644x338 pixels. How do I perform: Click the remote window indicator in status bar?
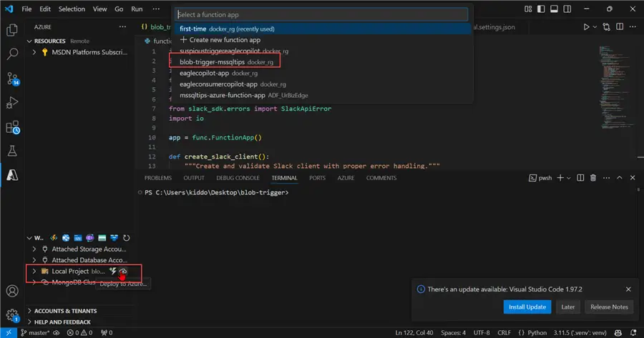pos(8,333)
